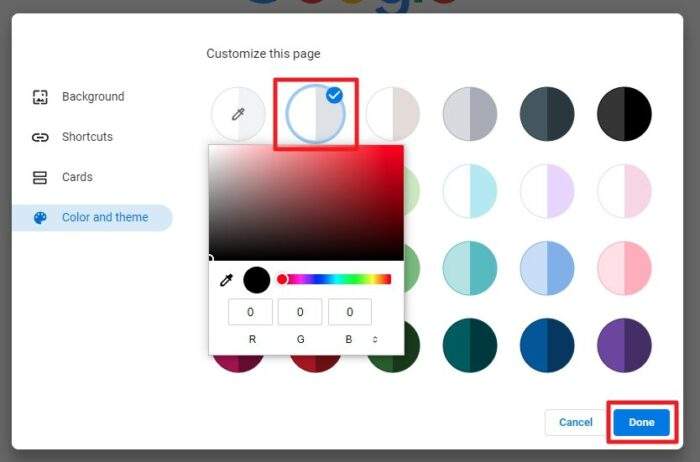700x462 pixels.
Task: Click the hue slider red handle
Action: click(x=282, y=279)
